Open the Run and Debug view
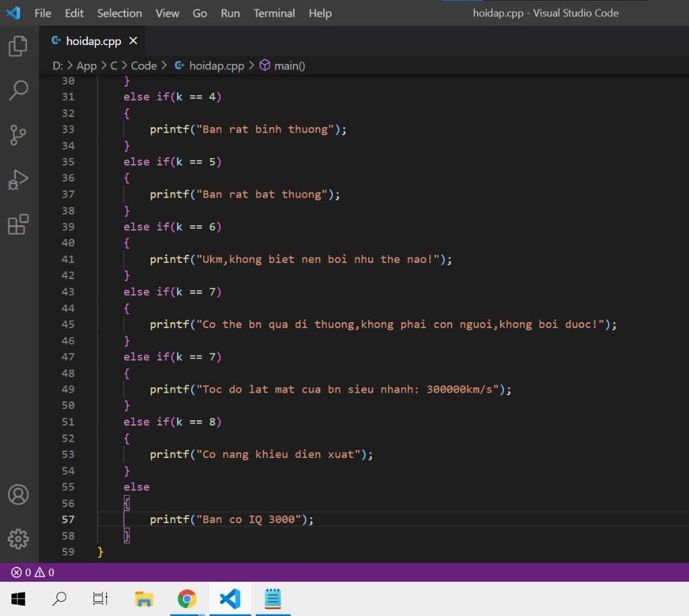This screenshot has width=689, height=616. click(18, 180)
